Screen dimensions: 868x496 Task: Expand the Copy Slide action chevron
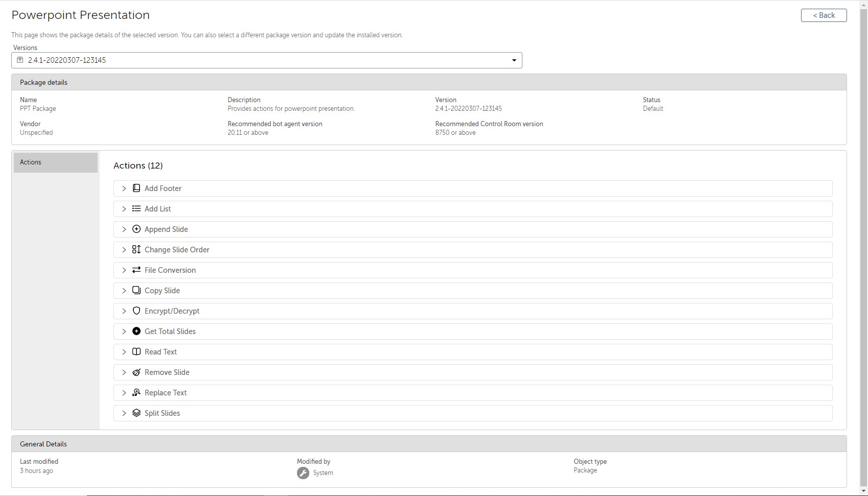point(124,291)
